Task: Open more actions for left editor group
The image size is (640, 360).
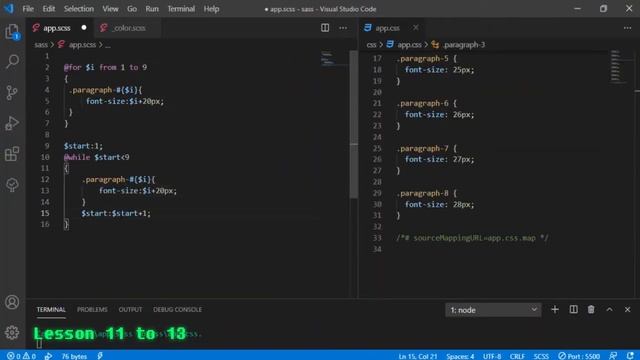Action: coord(343,28)
